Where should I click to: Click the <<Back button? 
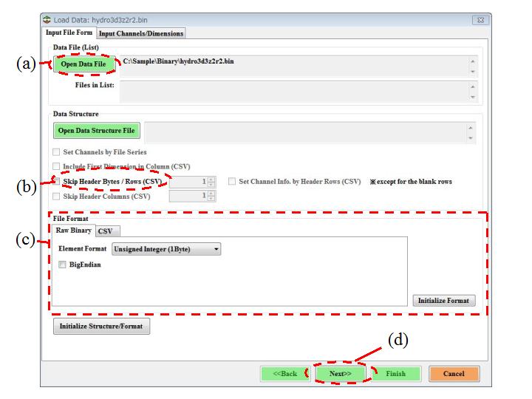tap(284, 374)
